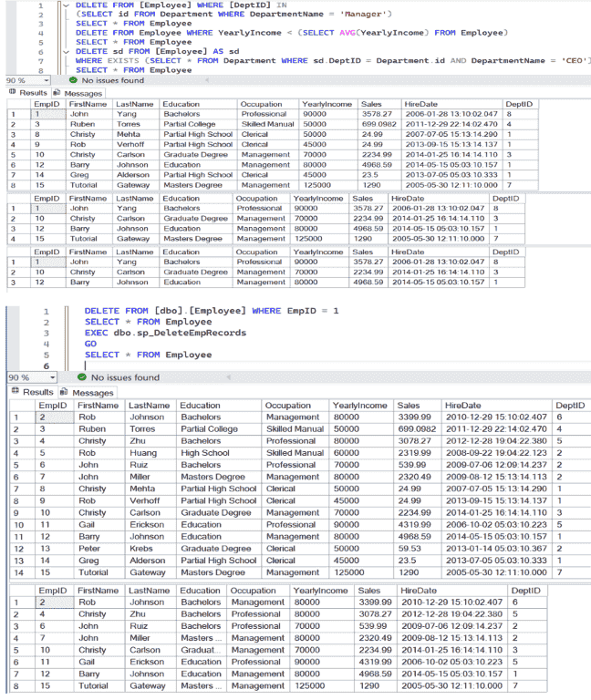Click the editor scroll-left arrow under the EXEC query
This screenshot has height=700, width=591.
pos(229,377)
